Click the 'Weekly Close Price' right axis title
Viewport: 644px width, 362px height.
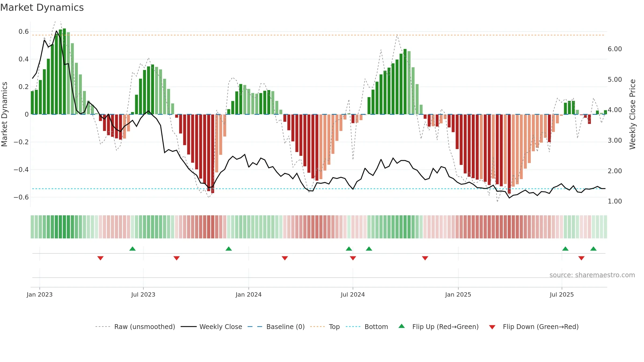click(632, 114)
